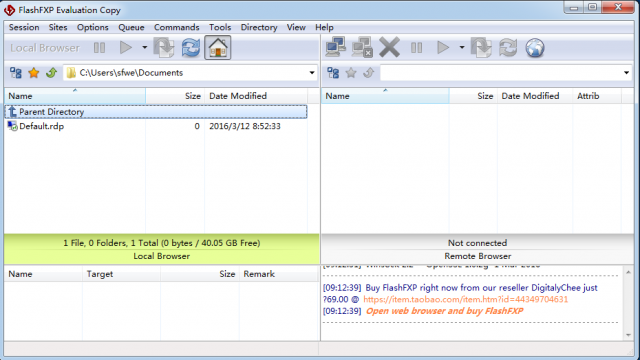Expand the remote path dropdown

pyautogui.click(x=626, y=73)
